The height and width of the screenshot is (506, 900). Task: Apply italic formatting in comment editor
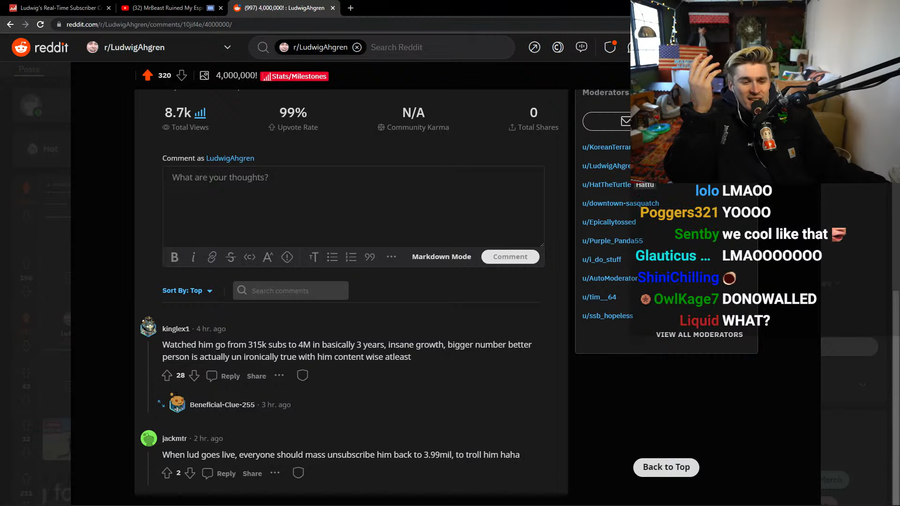coord(193,257)
